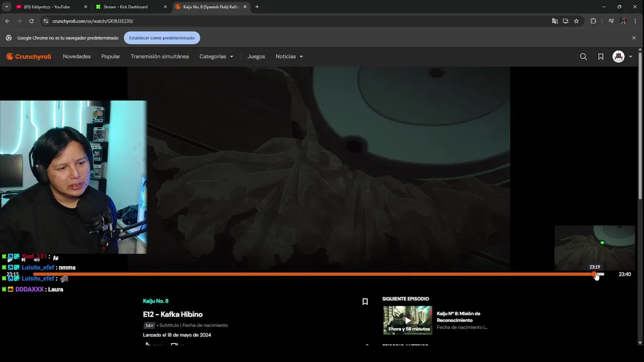Image resolution: width=644 pixels, height=362 pixels.
Task: Open Transmisión simultánea page
Action: click(x=159, y=56)
